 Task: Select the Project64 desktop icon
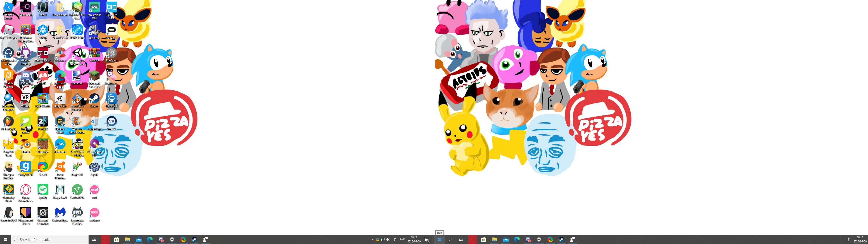tap(77, 169)
